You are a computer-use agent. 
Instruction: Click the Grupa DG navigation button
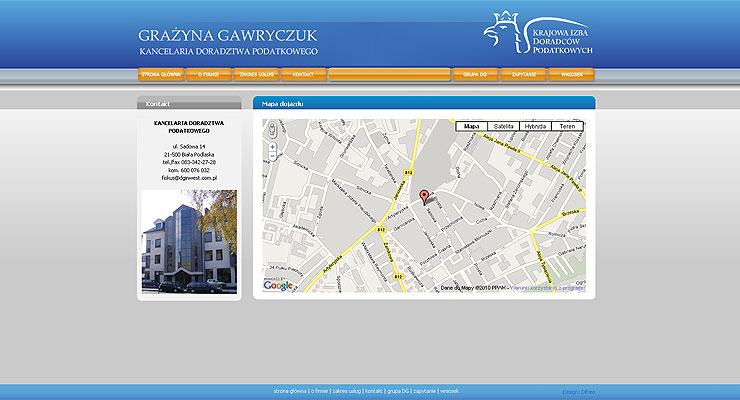[476, 74]
